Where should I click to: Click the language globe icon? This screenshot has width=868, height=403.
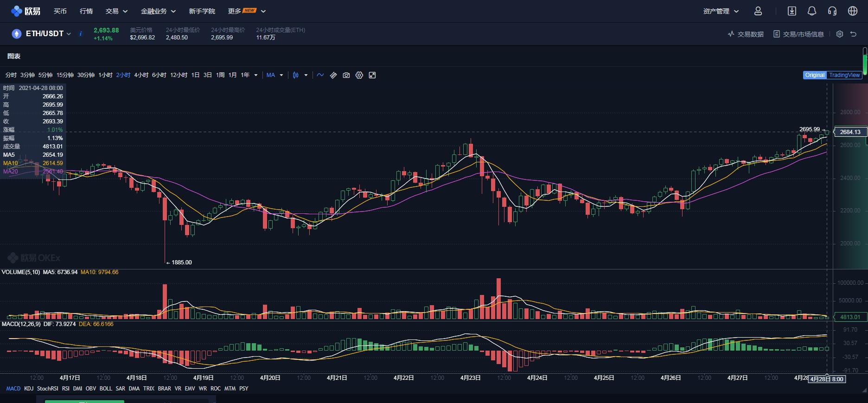click(852, 11)
